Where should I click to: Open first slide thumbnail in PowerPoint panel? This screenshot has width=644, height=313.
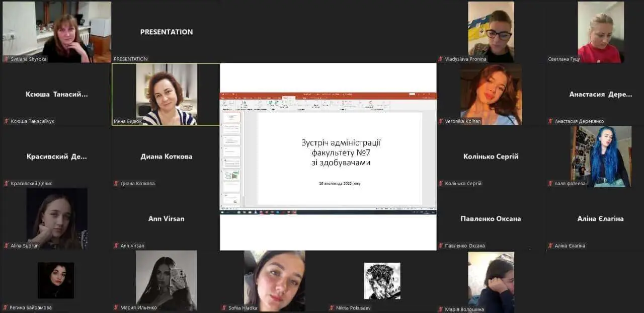[232, 117]
